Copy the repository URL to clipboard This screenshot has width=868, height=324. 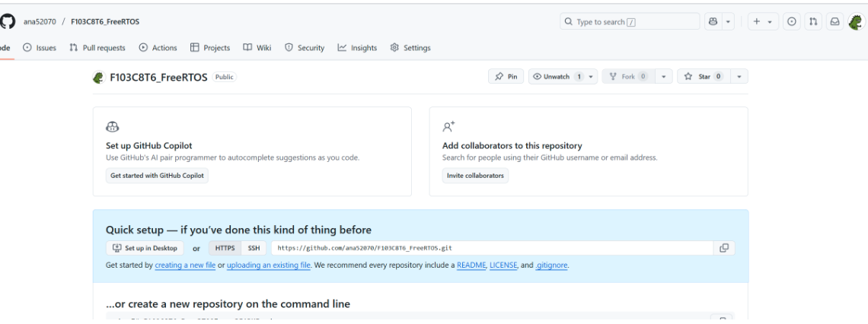pyautogui.click(x=723, y=248)
